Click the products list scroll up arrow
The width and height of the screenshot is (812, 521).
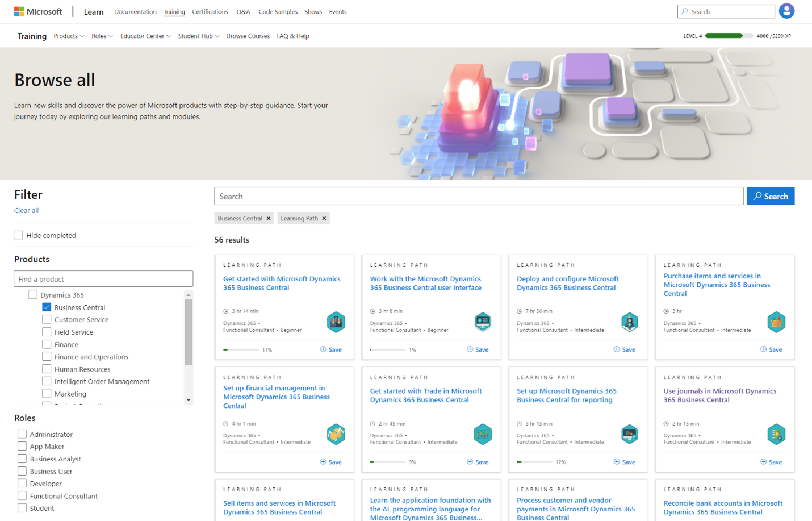[x=189, y=295]
